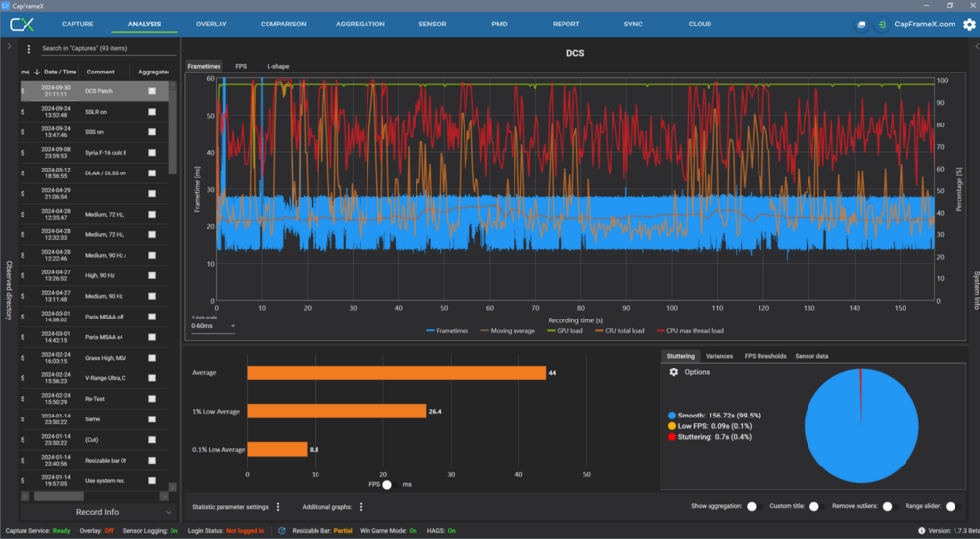Click the screenshot icon in header

(x=861, y=24)
